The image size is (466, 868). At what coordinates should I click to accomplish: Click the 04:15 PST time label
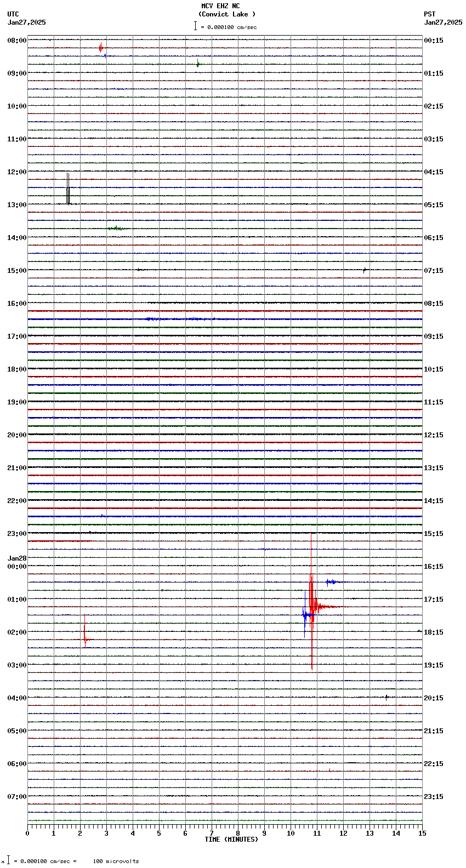pos(434,172)
